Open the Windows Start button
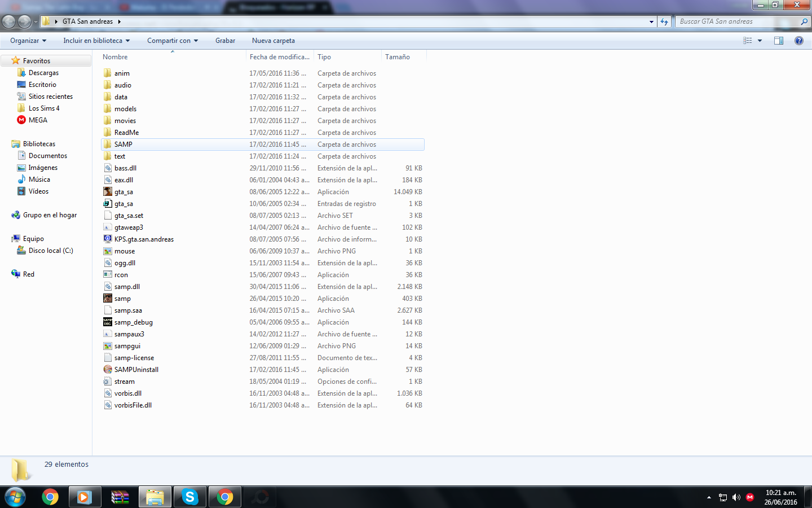The height and width of the screenshot is (508, 812). click(x=15, y=497)
